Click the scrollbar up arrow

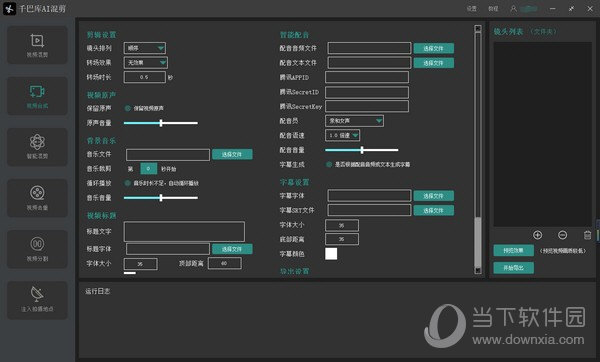coord(478,28)
